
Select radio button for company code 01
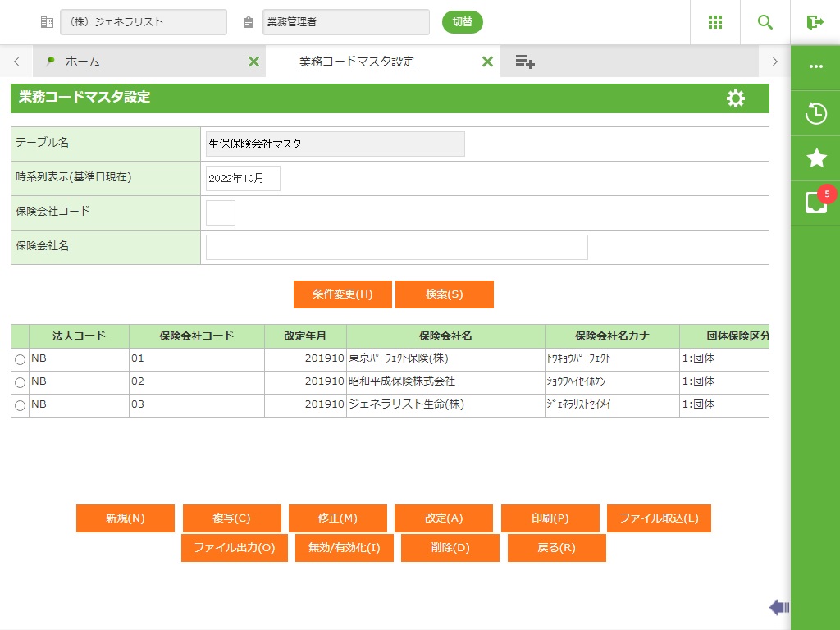pos(20,359)
